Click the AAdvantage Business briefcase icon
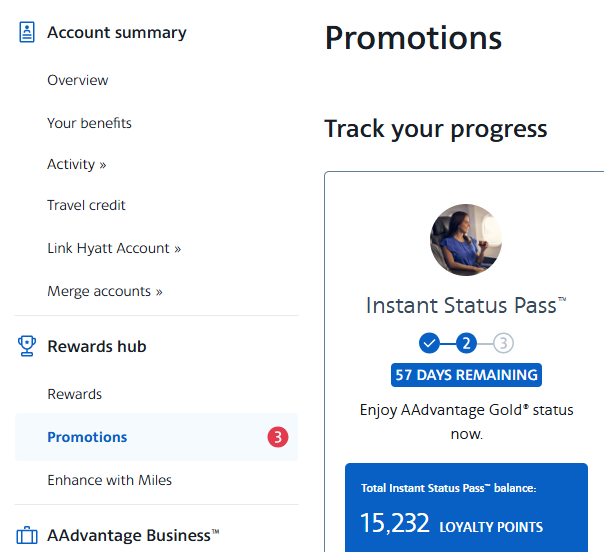 [x=27, y=536]
